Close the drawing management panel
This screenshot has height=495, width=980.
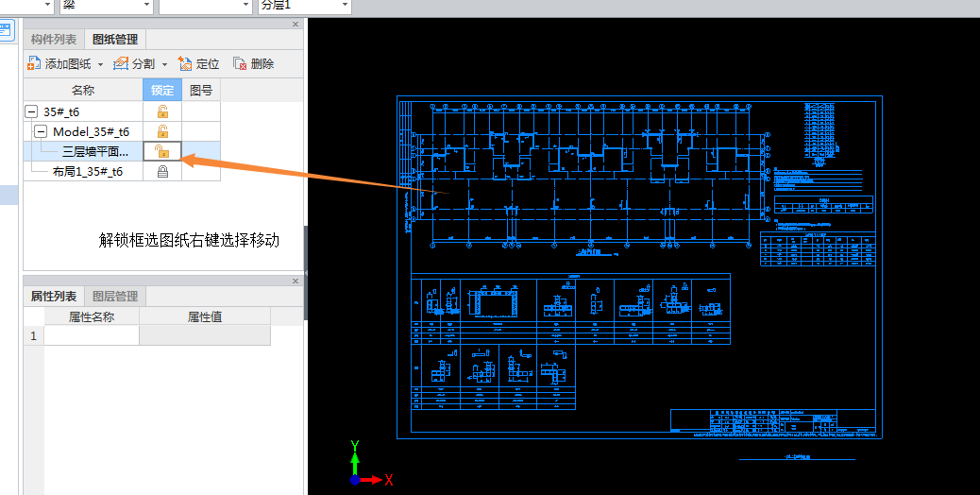[x=296, y=24]
